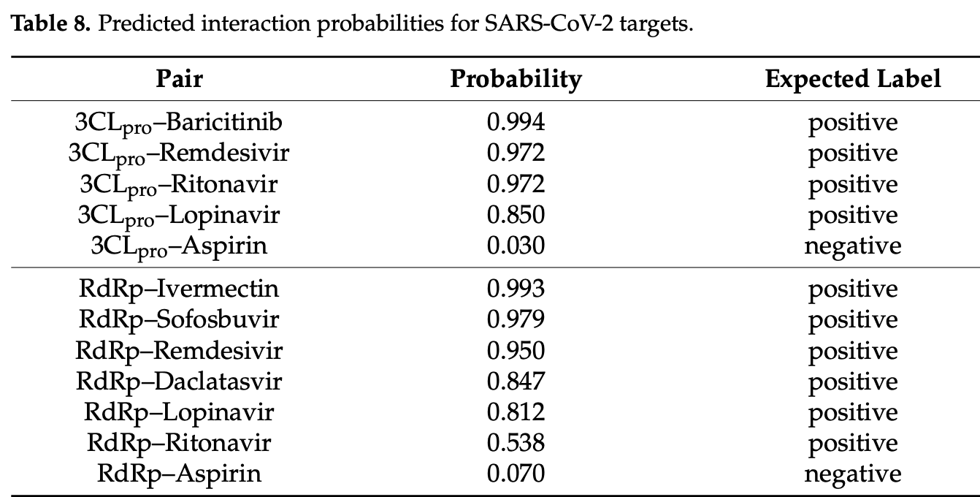This screenshot has height=497, width=980.
Task: Click the RdRp–Aspirin pair cell
Action: pyautogui.click(x=179, y=473)
